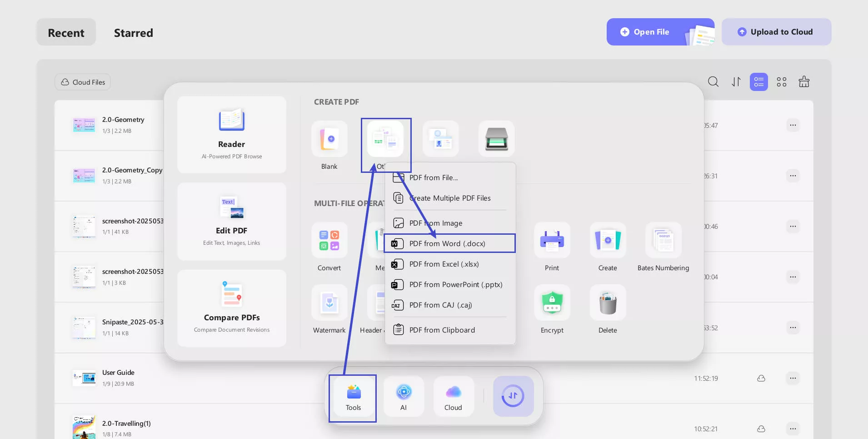Image resolution: width=868 pixels, height=439 pixels.
Task: Select the Bates Numbering tool
Action: [x=663, y=240]
